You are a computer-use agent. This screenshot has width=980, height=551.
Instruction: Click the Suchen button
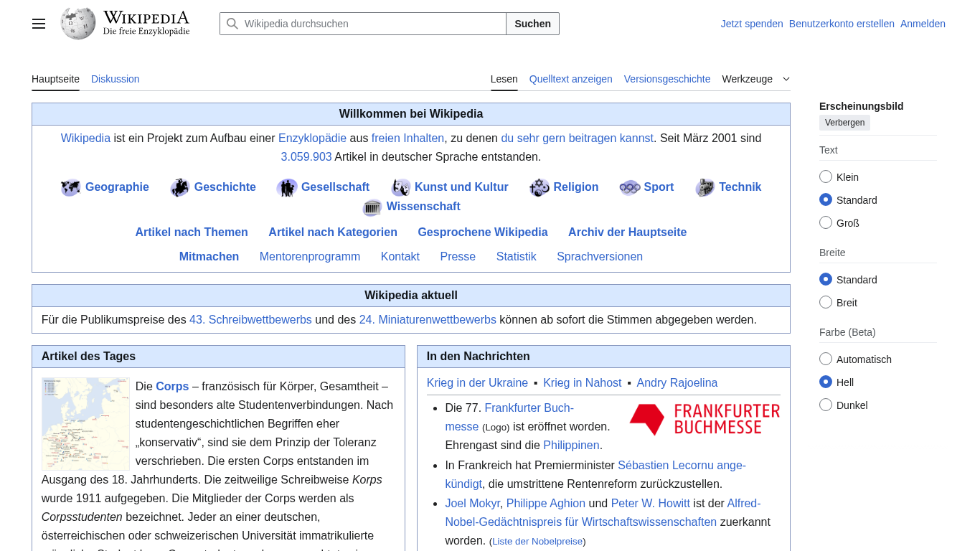pyautogui.click(x=533, y=24)
